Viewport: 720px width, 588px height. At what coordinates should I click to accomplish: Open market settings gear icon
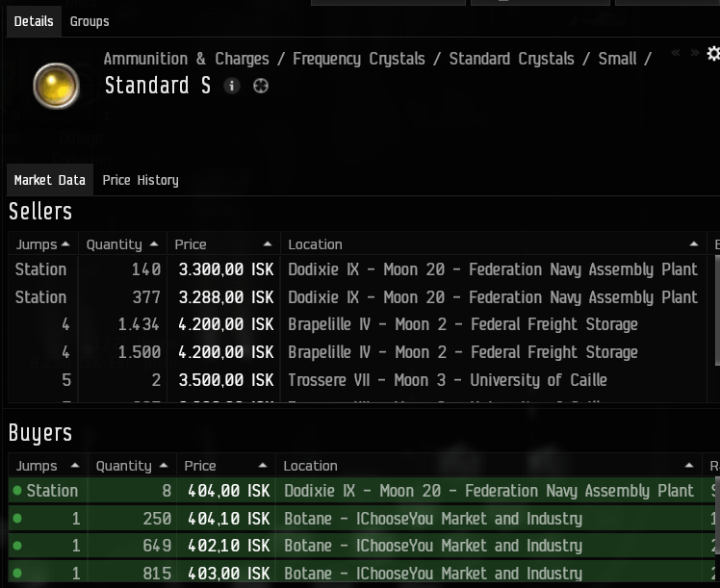tap(713, 54)
